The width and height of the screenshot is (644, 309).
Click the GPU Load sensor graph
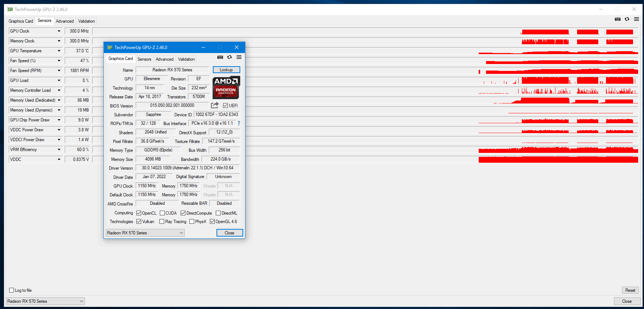click(x=365, y=80)
